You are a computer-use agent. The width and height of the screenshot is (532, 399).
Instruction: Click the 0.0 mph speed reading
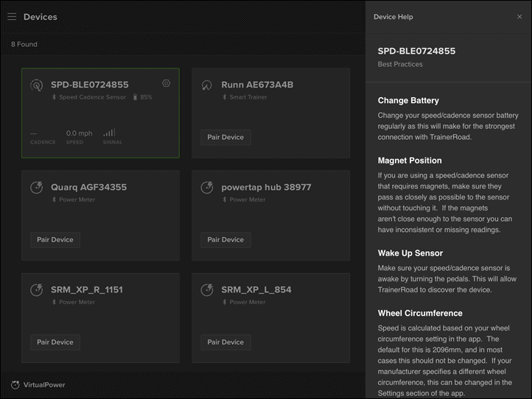pyautogui.click(x=79, y=133)
